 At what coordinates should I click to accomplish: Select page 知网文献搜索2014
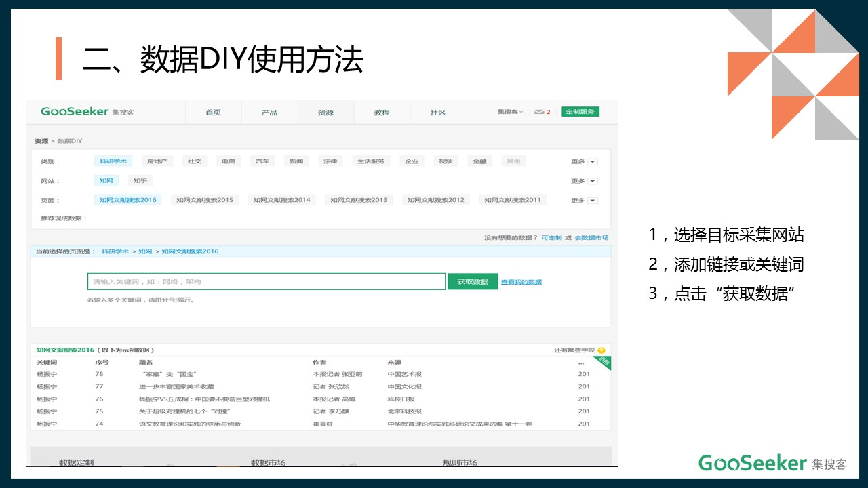(282, 200)
